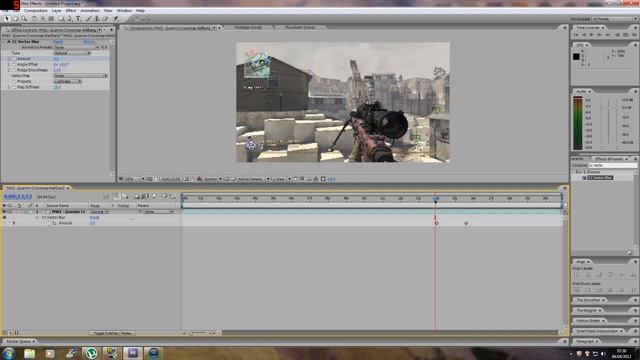Switch to the Flowchart (none) tab
Viewport: 640px width, 360px height.
(x=300, y=27)
